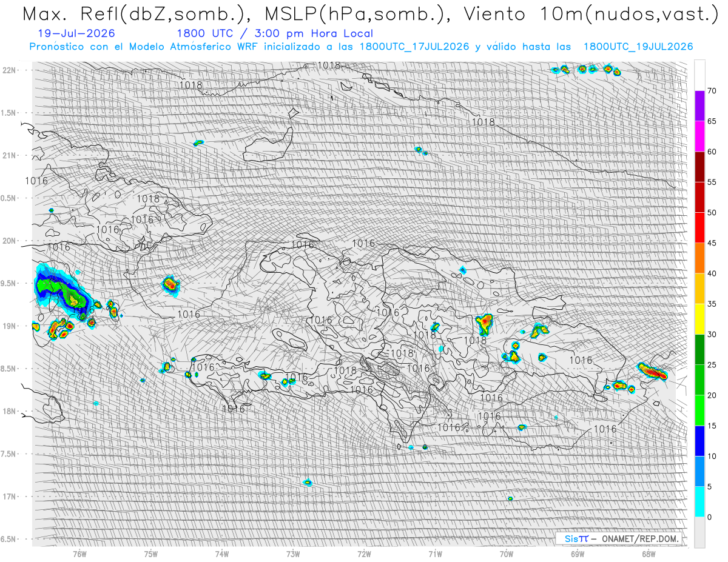Viewport: 728px width, 562px height.
Task: Click the '68W' longitude axis label
Action: (x=649, y=554)
